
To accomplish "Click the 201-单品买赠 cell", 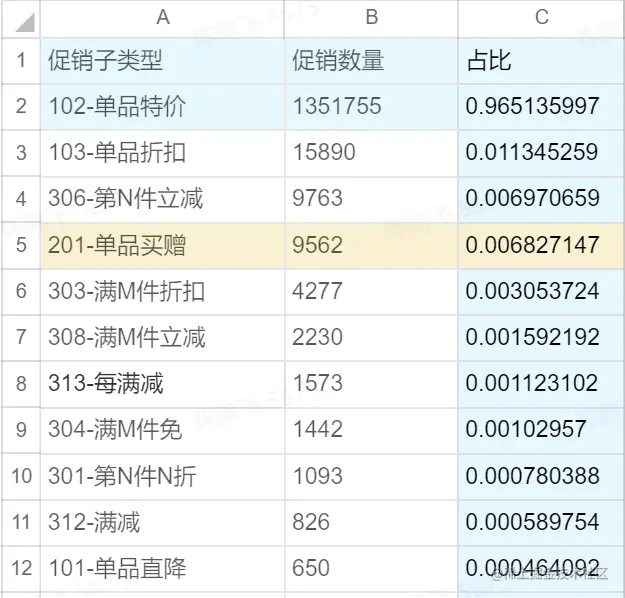I will [x=163, y=246].
